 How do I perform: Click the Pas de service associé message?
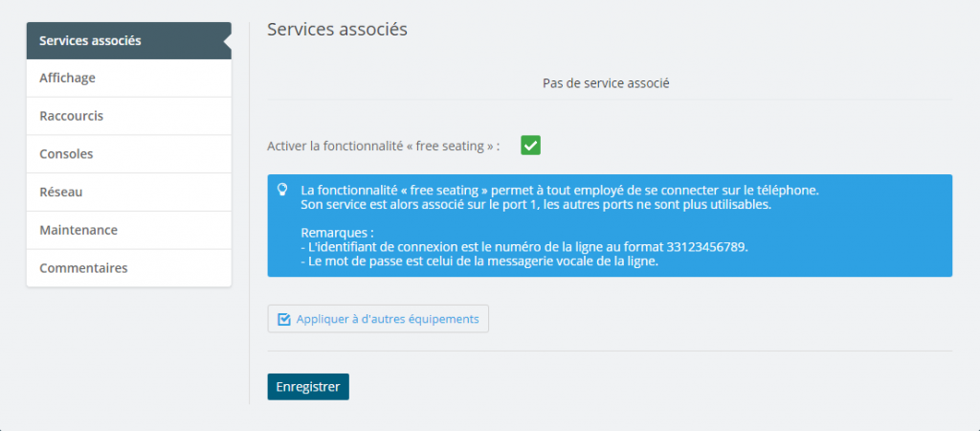click(x=606, y=83)
